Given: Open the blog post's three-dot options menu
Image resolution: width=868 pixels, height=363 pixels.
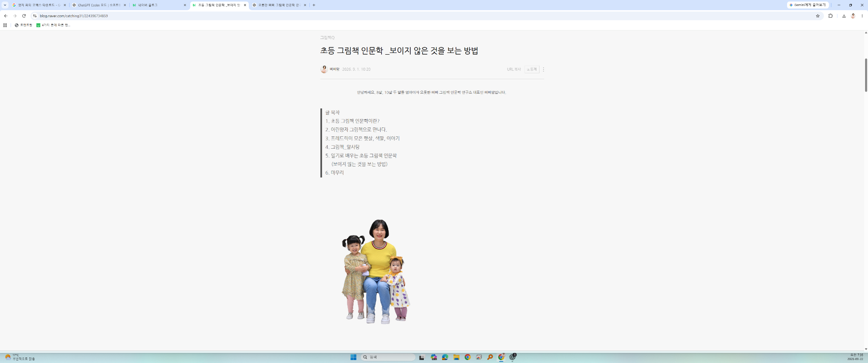Looking at the screenshot, I should pos(543,69).
